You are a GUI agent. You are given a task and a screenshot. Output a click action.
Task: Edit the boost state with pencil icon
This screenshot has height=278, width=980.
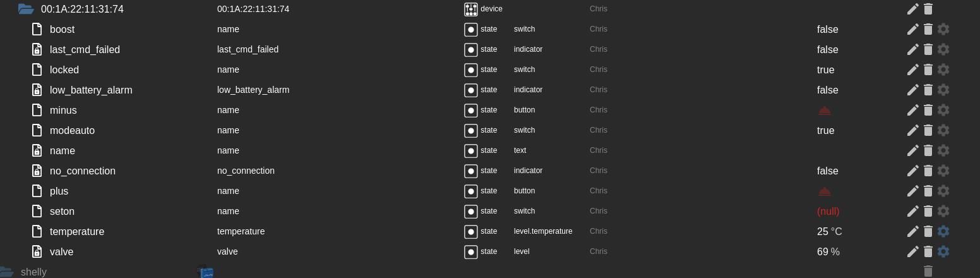tap(912, 29)
